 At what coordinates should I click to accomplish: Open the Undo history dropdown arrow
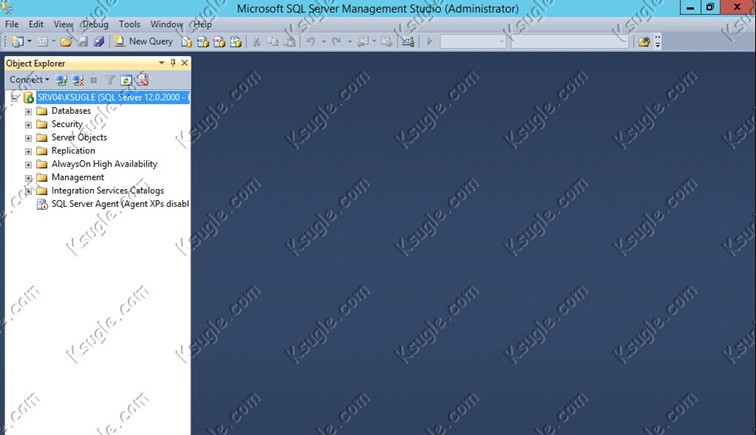tap(324, 42)
